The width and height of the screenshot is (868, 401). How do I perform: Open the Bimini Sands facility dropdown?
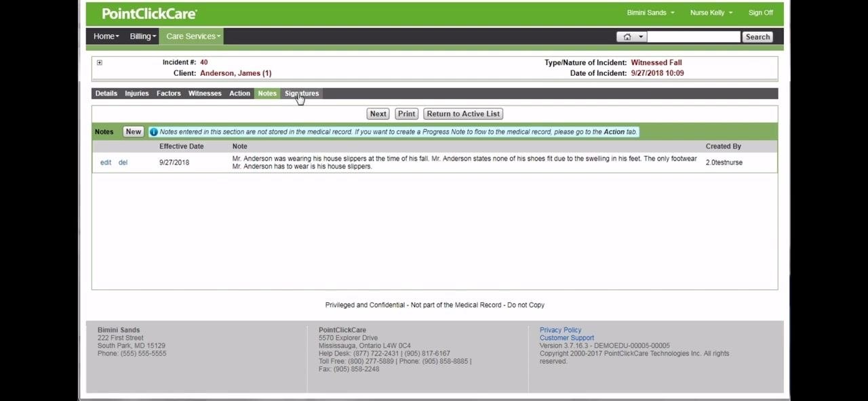click(650, 13)
